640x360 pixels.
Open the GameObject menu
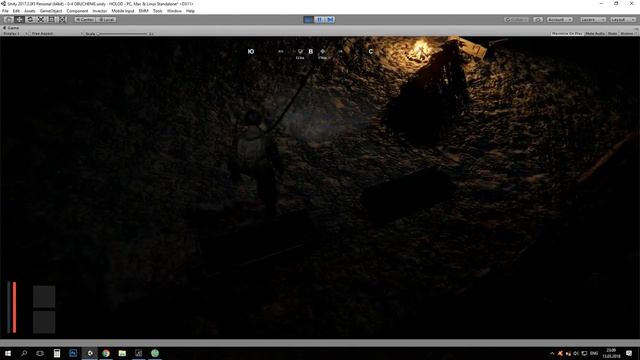51,11
